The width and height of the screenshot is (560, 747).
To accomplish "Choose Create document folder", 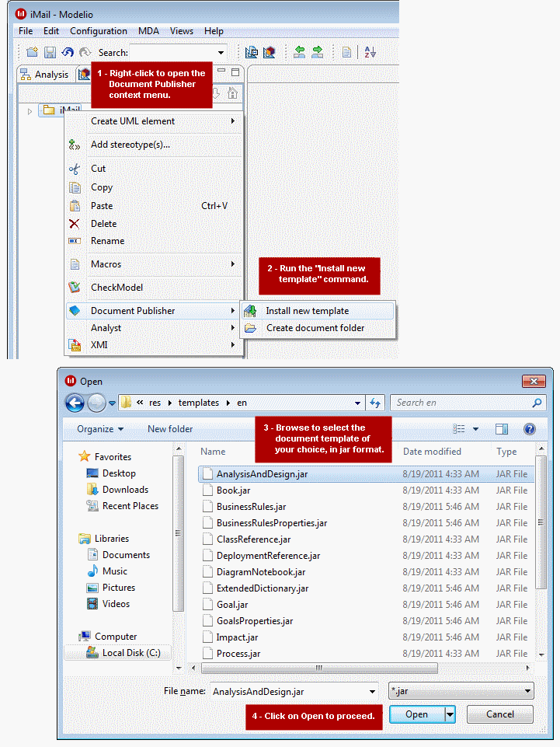I will (x=318, y=328).
